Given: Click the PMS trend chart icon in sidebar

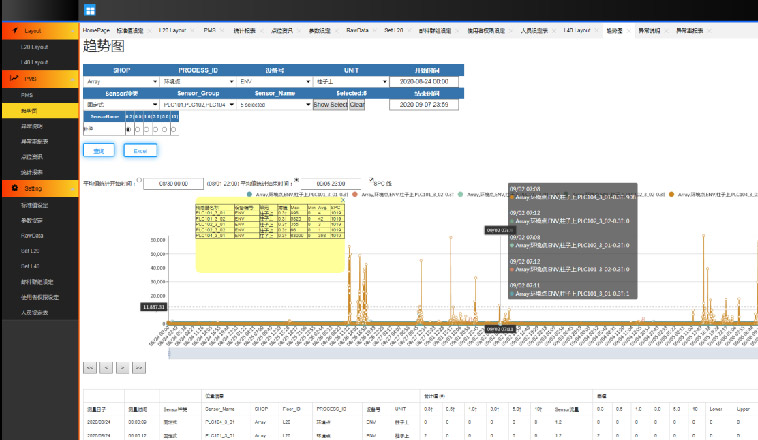Looking at the screenshot, I should point(14,78).
